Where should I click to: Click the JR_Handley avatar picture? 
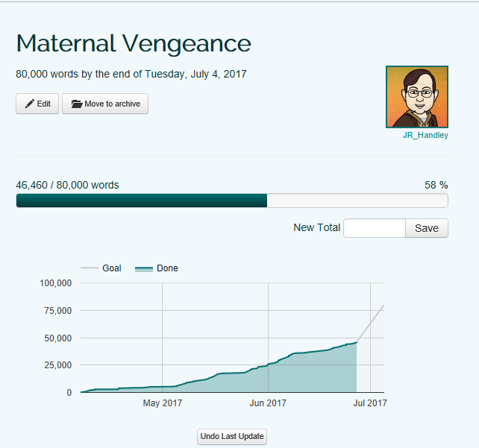coord(416,97)
